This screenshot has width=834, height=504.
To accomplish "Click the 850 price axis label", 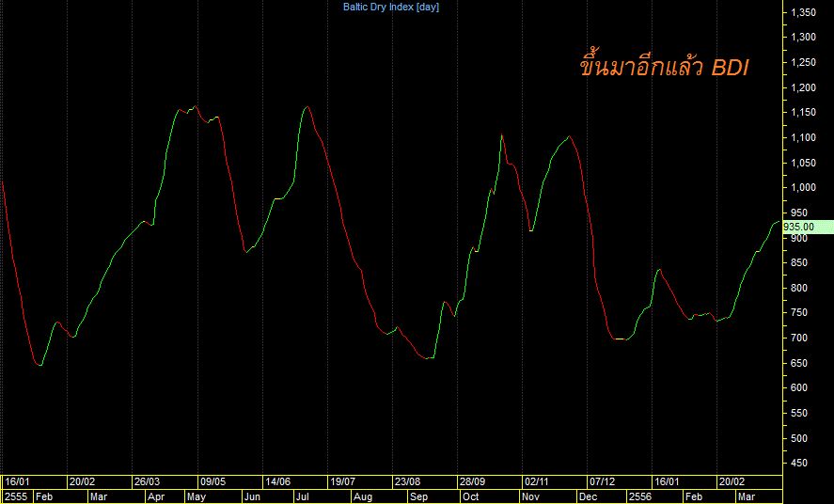I will 799,263.
